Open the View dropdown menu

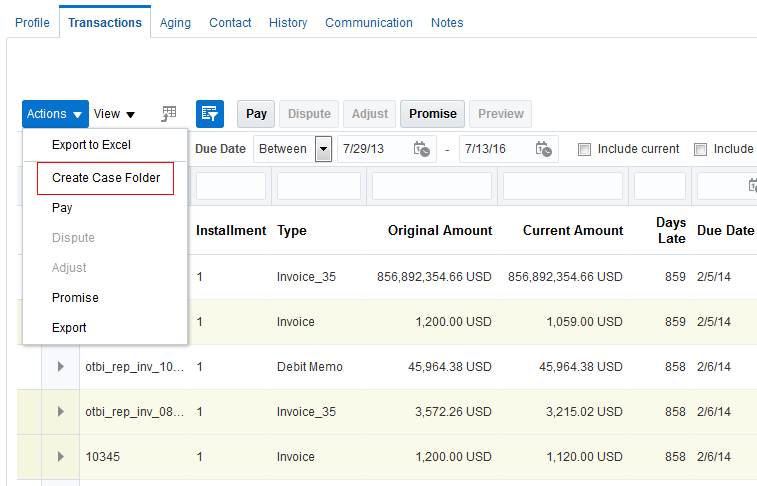[x=114, y=114]
